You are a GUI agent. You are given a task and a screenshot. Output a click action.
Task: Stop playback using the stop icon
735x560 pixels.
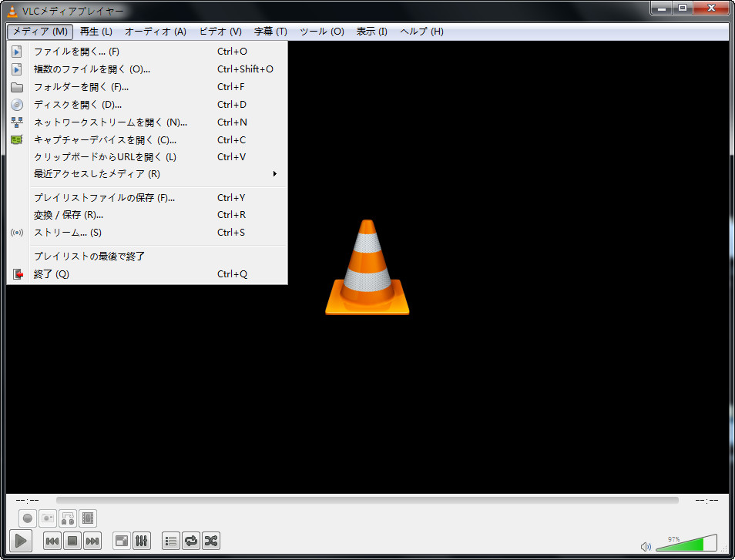tap(72, 540)
